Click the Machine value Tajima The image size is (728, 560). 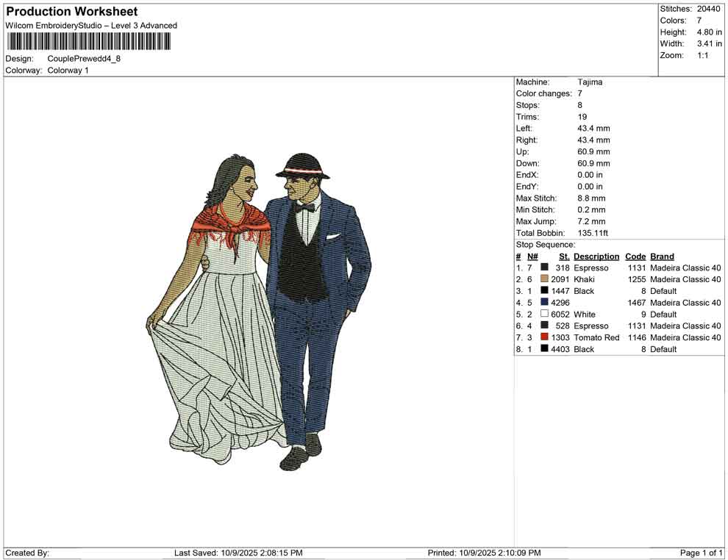pos(590,82)
